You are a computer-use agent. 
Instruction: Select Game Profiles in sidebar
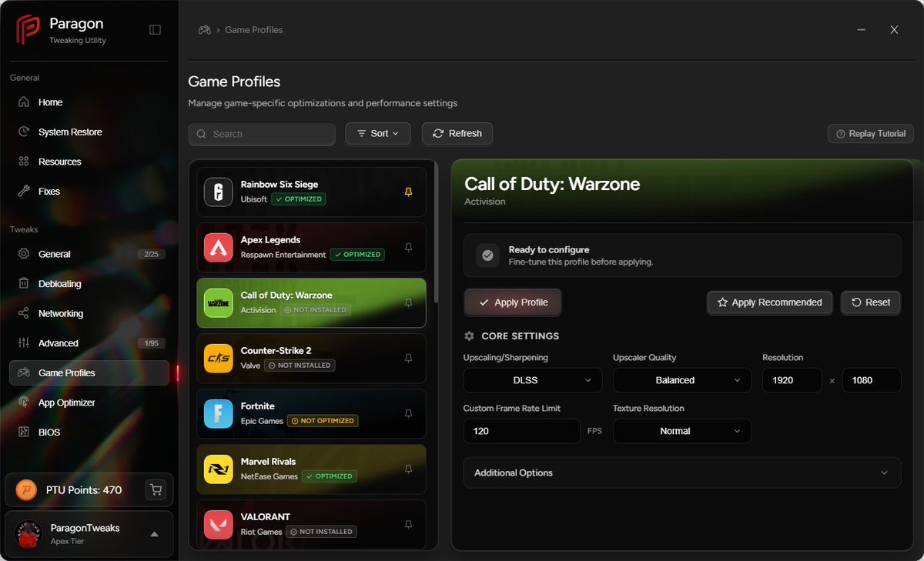click(x=89, y=373)
